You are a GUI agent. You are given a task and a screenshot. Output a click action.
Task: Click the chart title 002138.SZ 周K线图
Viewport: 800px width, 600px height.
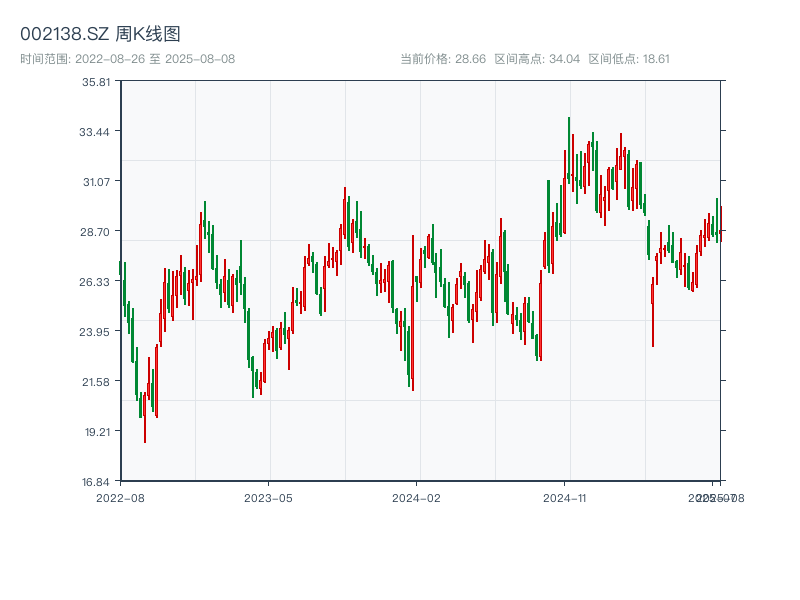100,34
